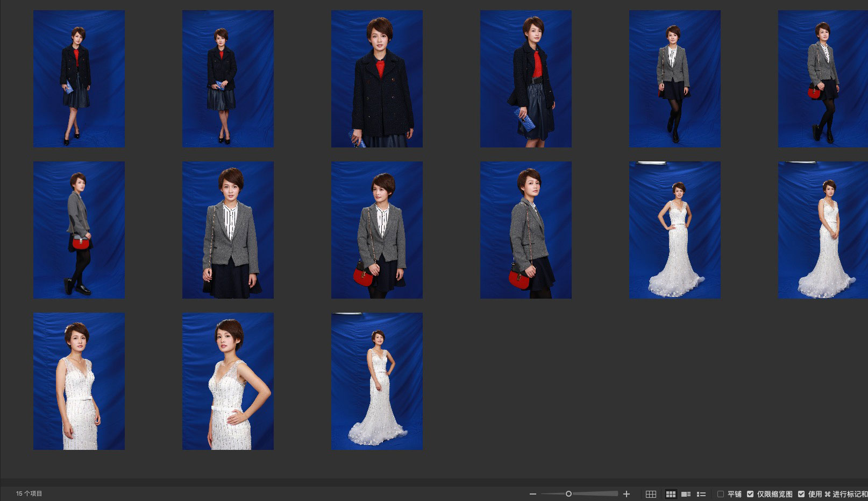The image size is (868, 501).
Task: Select the last thumbnail in the bottom row
Action: click(x=376, y=381)
